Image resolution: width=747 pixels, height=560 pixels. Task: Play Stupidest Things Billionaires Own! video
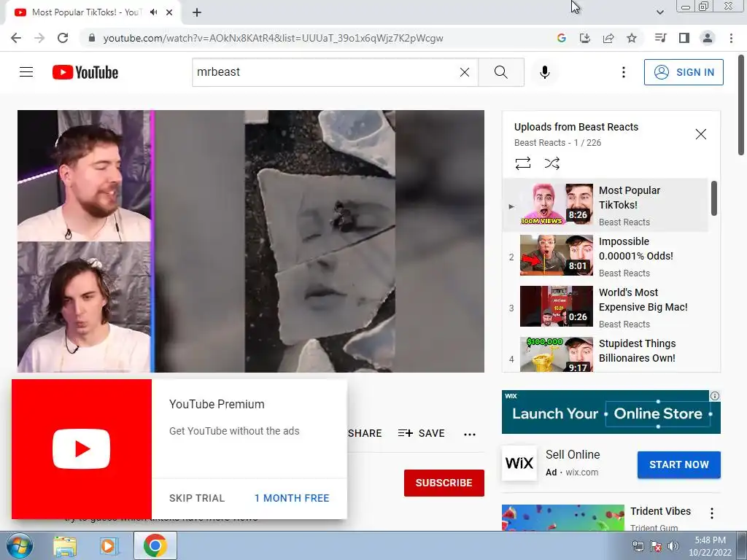[606, 354]
